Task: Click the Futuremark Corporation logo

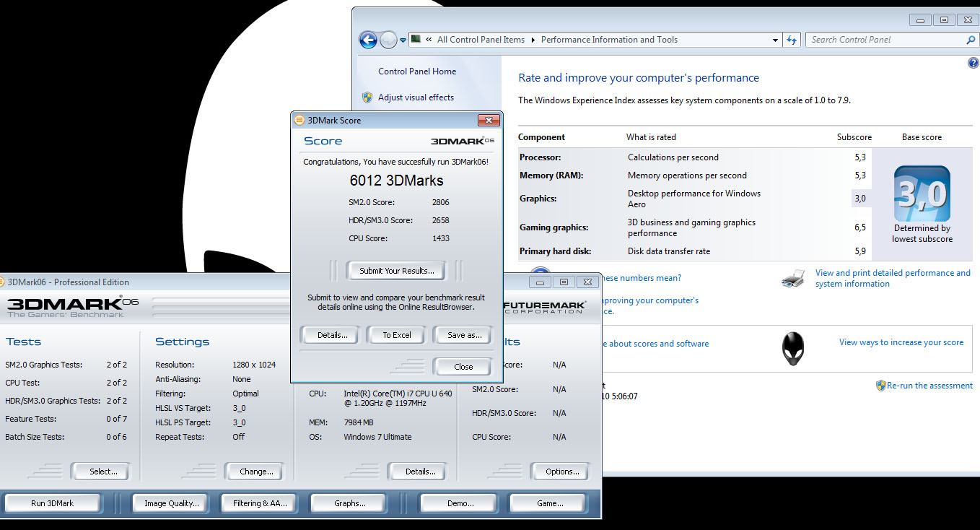Action: click(545, 307)
